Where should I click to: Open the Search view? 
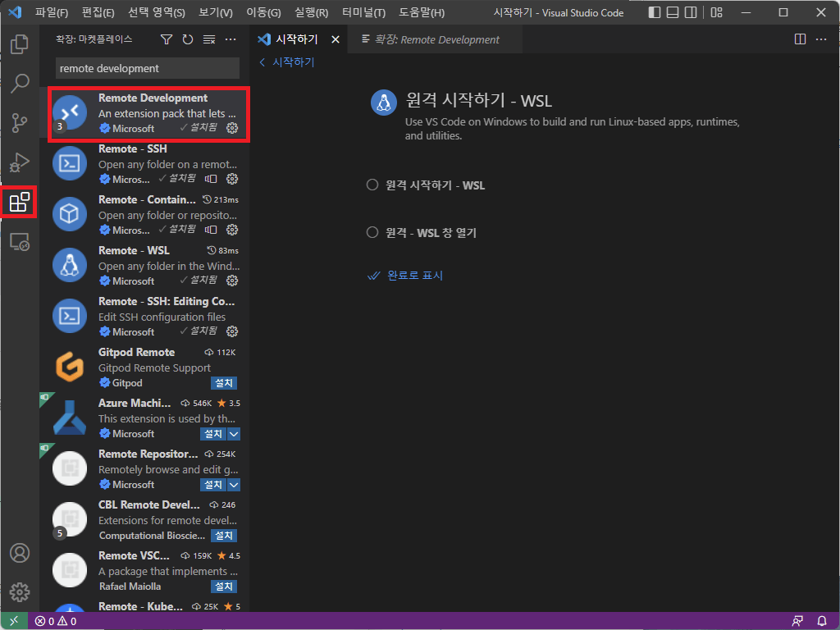(20, 83)
